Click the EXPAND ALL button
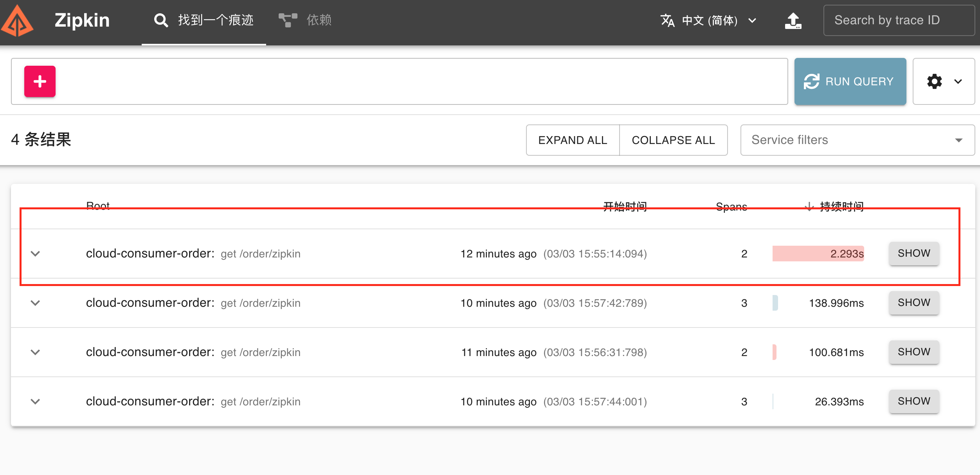The width and height of the screenshot is (980, 475). [x=573, y=140]
